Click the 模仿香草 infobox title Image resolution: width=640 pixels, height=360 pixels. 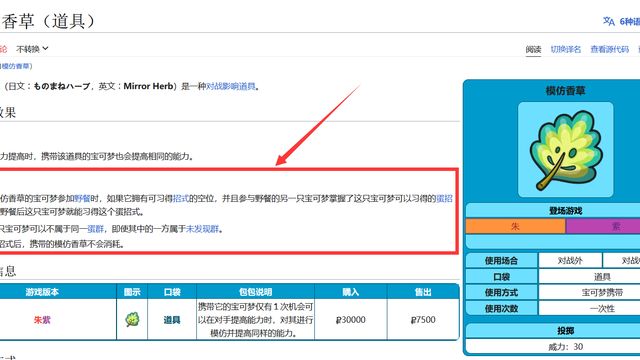(x=565, y=91)
